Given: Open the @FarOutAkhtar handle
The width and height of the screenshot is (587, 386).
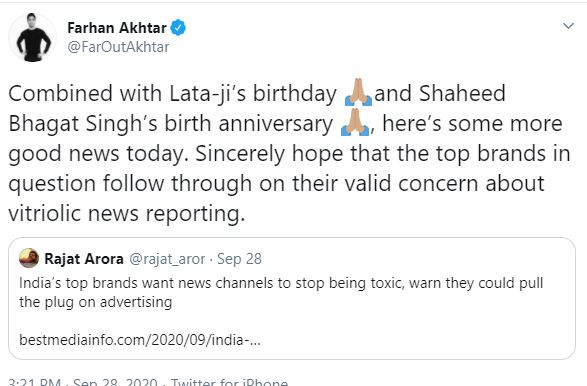Looking at the screenshot, I should (x=118, y=47).
